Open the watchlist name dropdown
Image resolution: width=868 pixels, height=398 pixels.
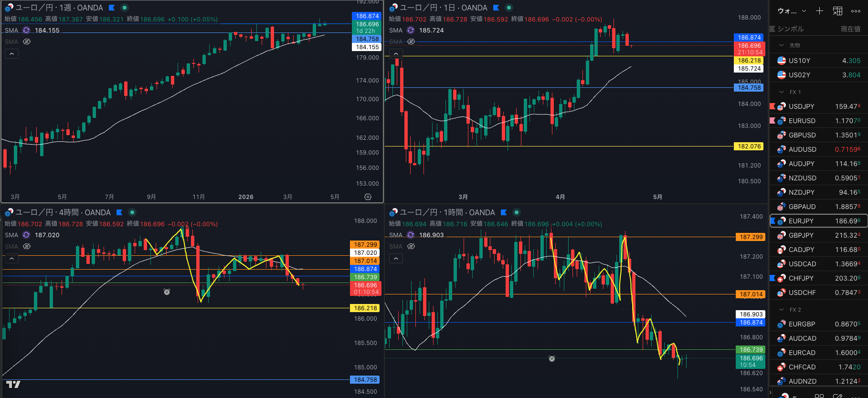tap(792, 11)
